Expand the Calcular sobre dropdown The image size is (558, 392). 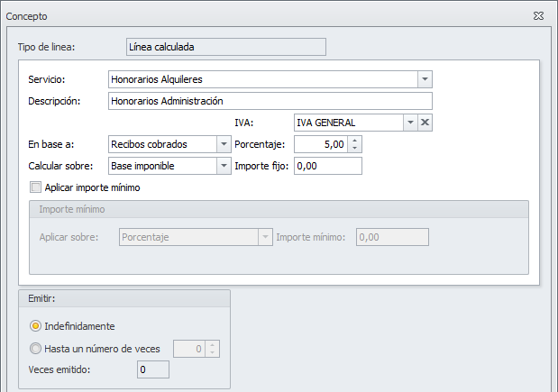point(224,166)
